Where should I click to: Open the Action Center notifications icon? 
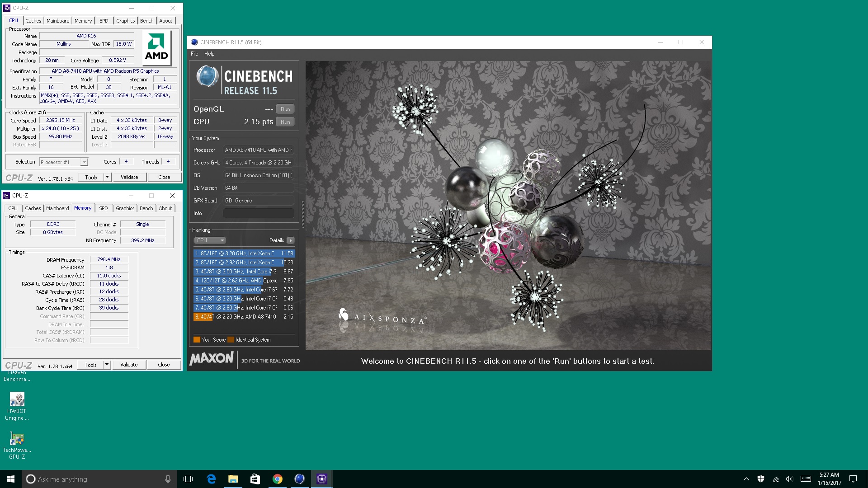[853, 479]
